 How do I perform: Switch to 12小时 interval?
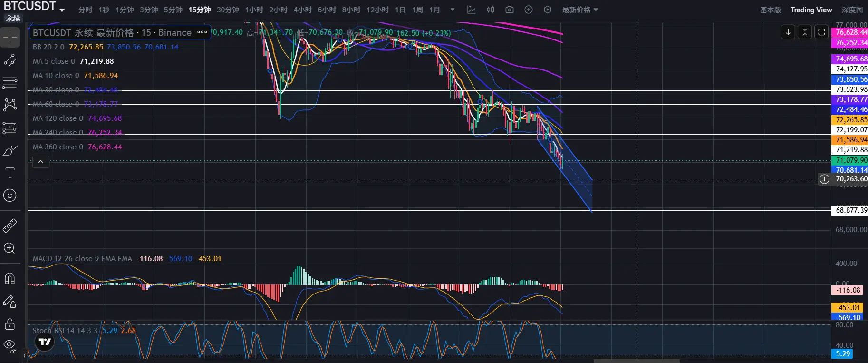click(x=377, y=10)
